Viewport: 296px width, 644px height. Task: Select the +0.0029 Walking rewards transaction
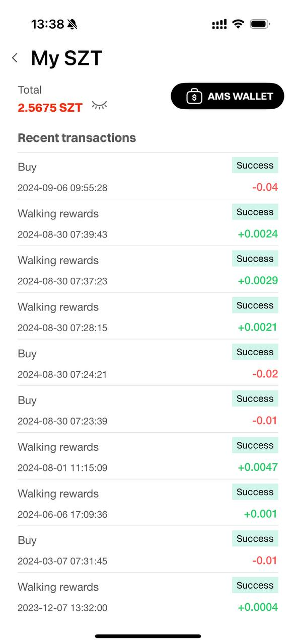pos(148,270)
